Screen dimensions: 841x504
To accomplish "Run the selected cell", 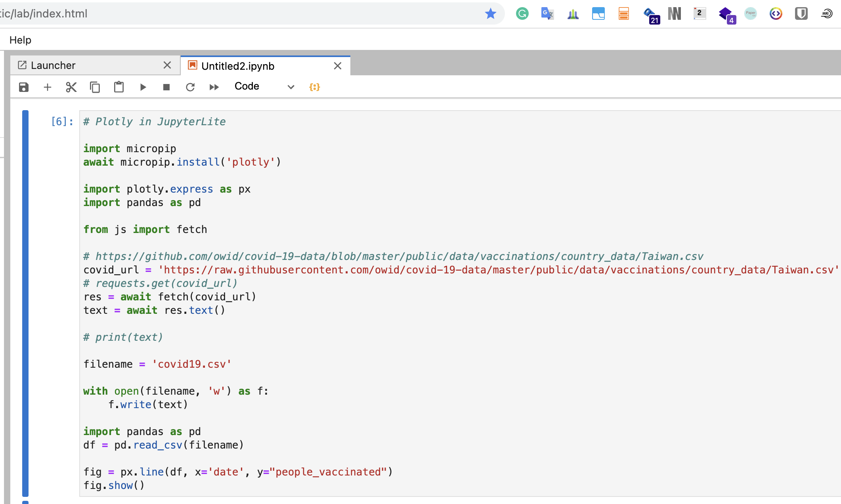I will click(x=143, y=87).
